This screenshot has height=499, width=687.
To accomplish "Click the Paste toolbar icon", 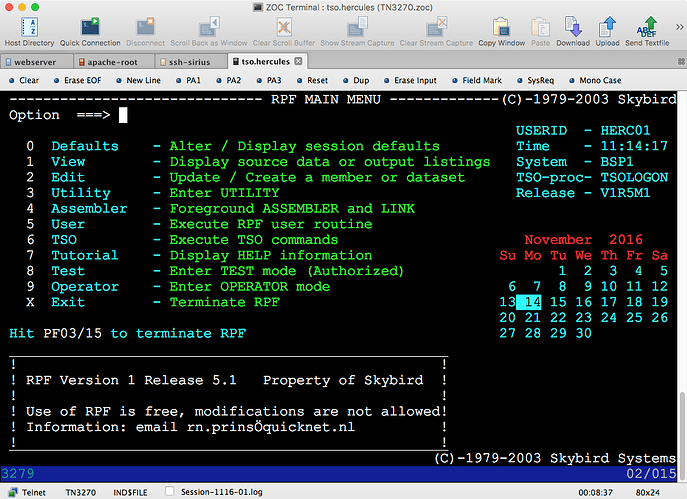I will 540,27.
